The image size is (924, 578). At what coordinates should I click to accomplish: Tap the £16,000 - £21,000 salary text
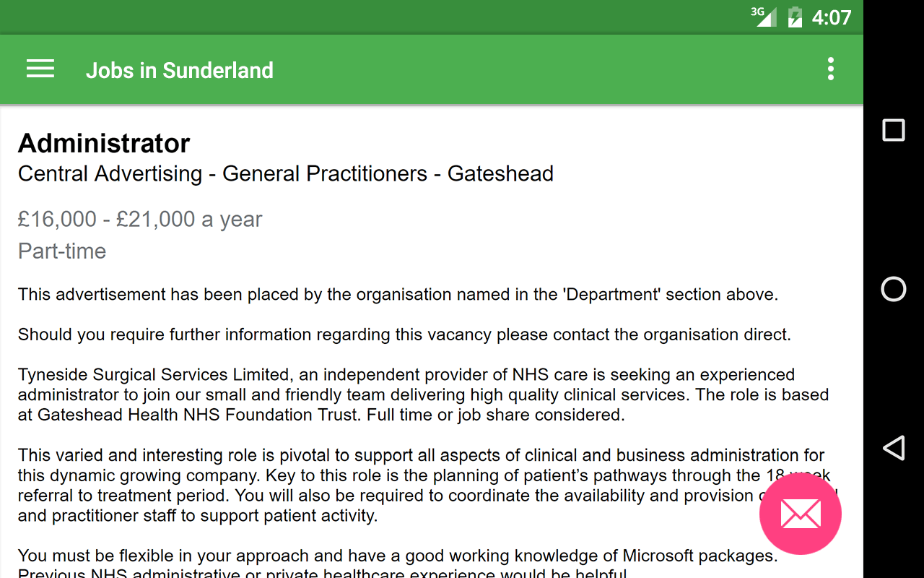[x=140, y=219]
